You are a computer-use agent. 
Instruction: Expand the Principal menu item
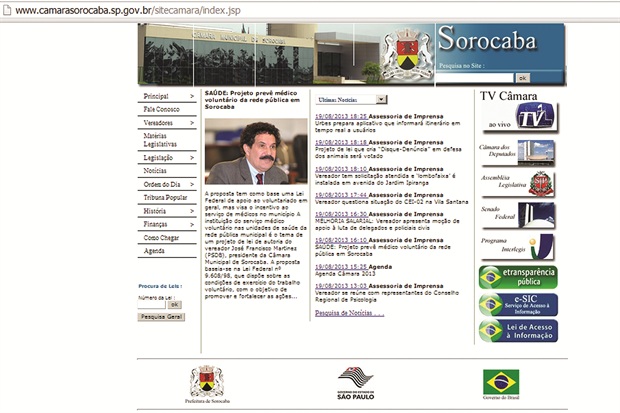click(x=167, y=96)
